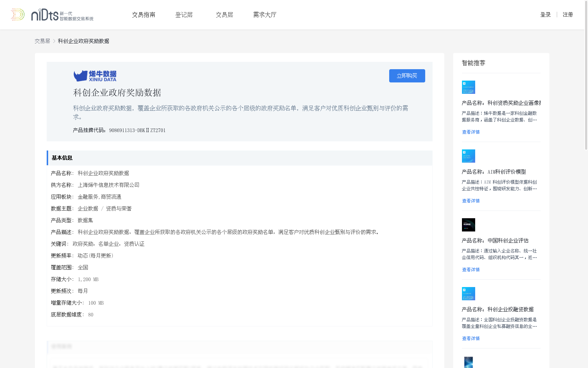Click the 资质与荣誉 data theme text
This screenshot has height=368, width=588.
pos(119,209)
